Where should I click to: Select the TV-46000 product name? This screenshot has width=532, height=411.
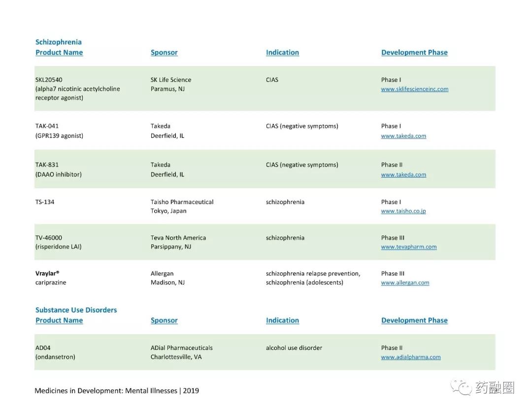pyautogui.click(x=48, y=238)
